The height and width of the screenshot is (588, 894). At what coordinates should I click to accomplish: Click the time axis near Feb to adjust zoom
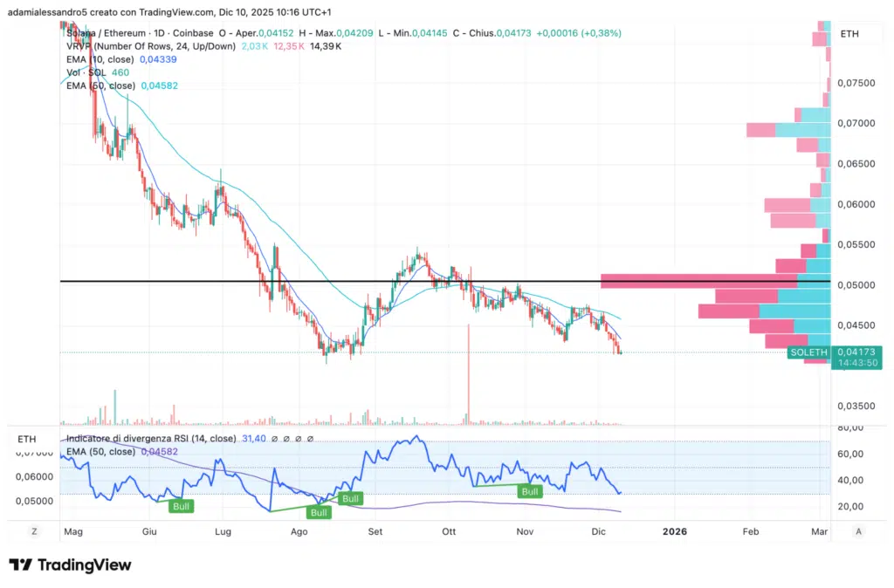pyautogui.click(x=750, y=531)
